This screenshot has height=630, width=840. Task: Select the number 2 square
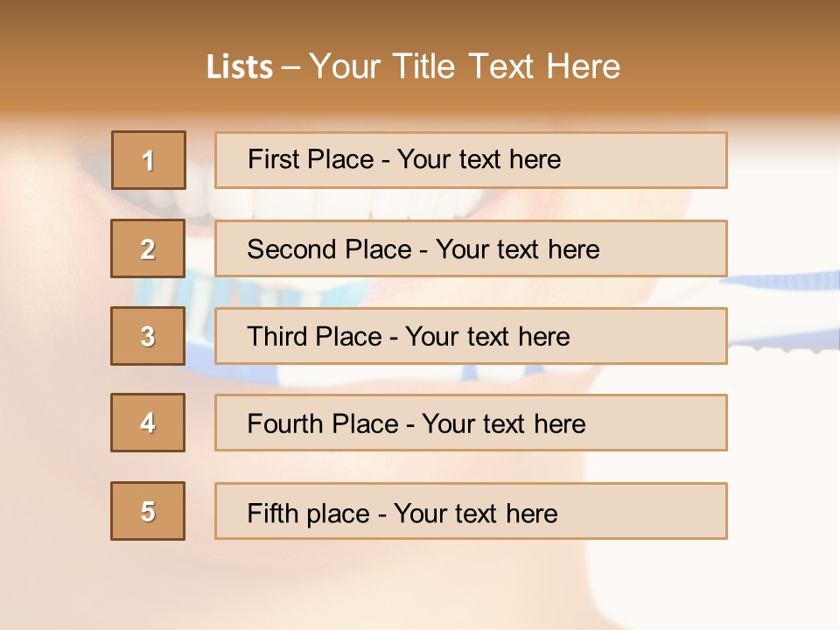pos(148,248)
